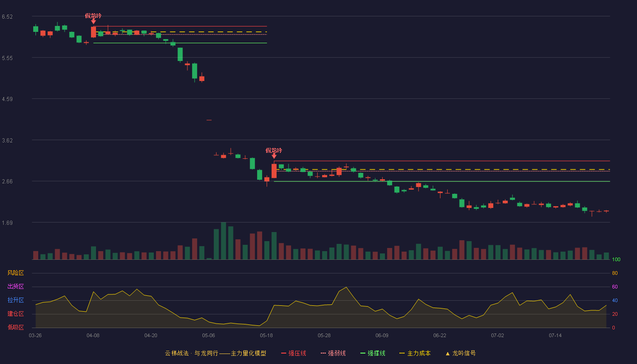Click the 04-20 date label
The image size is (637, 364).
[x=151, y=335]
